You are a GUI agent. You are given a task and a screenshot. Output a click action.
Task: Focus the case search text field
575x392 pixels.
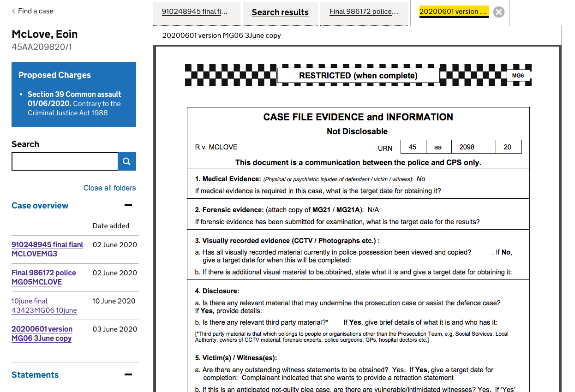(65, 161)
